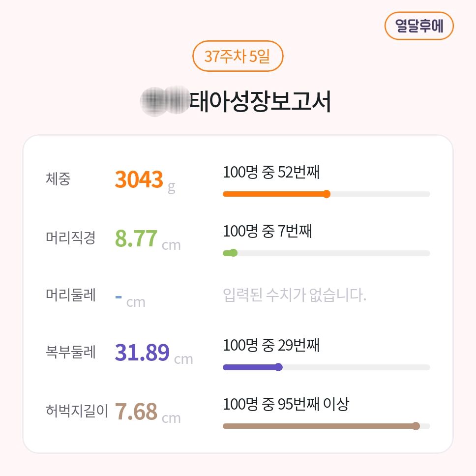The width and height of the screenshot is (476, 476).
Task: Click the 태아성장보고서 title
Action: 260,101
